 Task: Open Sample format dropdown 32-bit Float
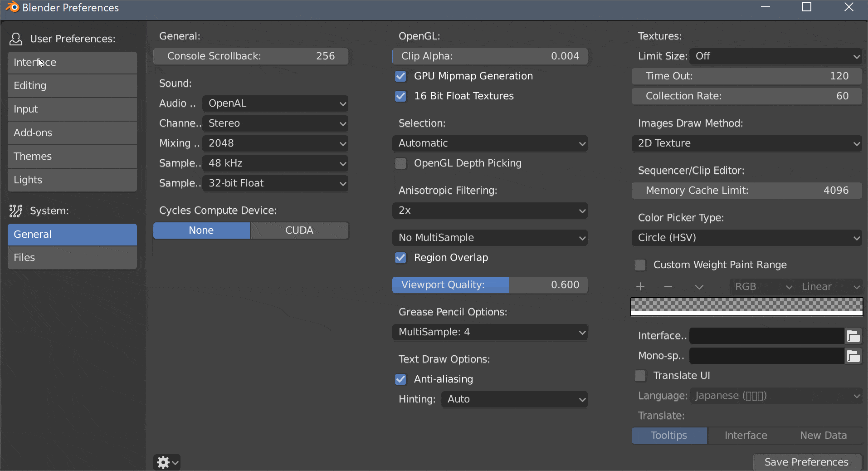tap(275, 183)
